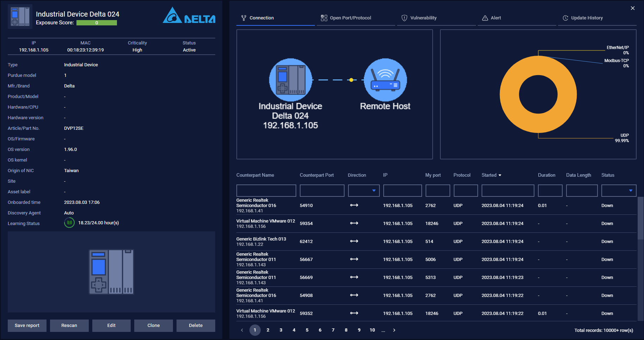
Task: Click the Counterpart Port column header
Action: pyautogui.click(x=317, y=175)
